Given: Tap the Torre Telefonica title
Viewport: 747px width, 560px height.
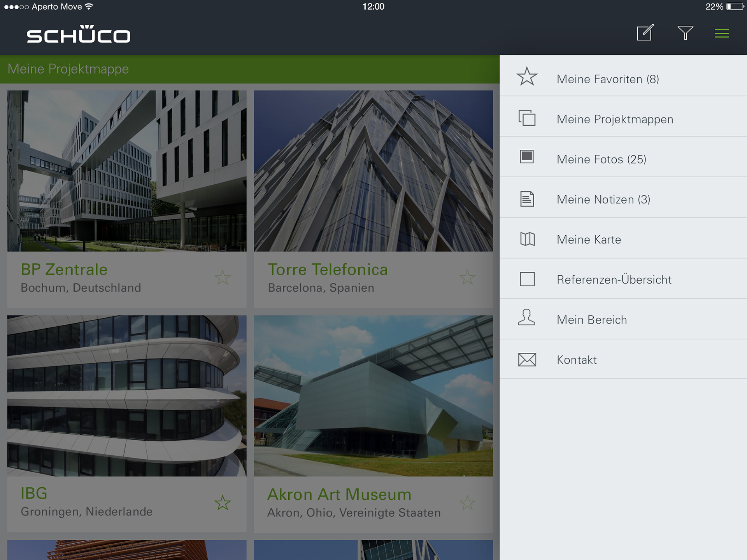Looking at the screenshot, I should [328, 269].
